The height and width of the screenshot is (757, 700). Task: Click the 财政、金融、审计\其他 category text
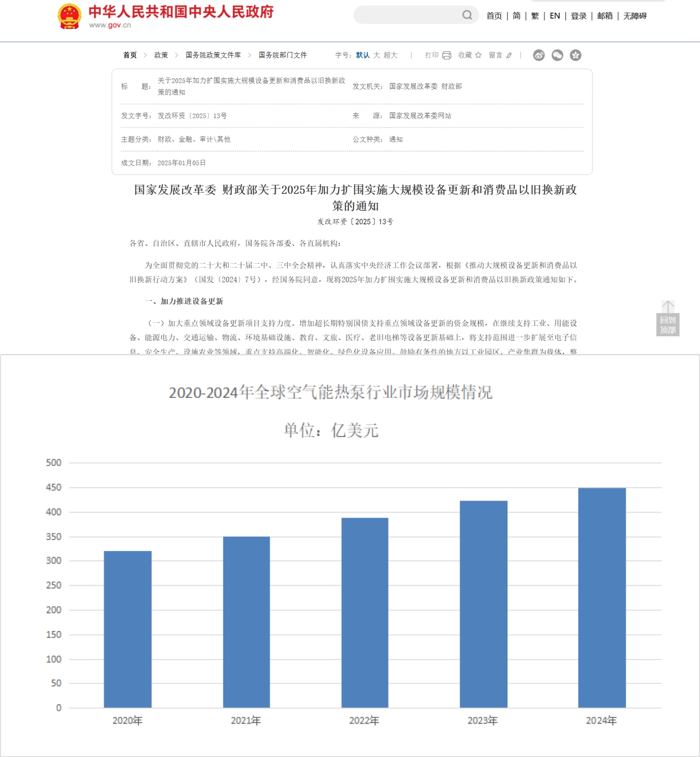pos(194,139)
